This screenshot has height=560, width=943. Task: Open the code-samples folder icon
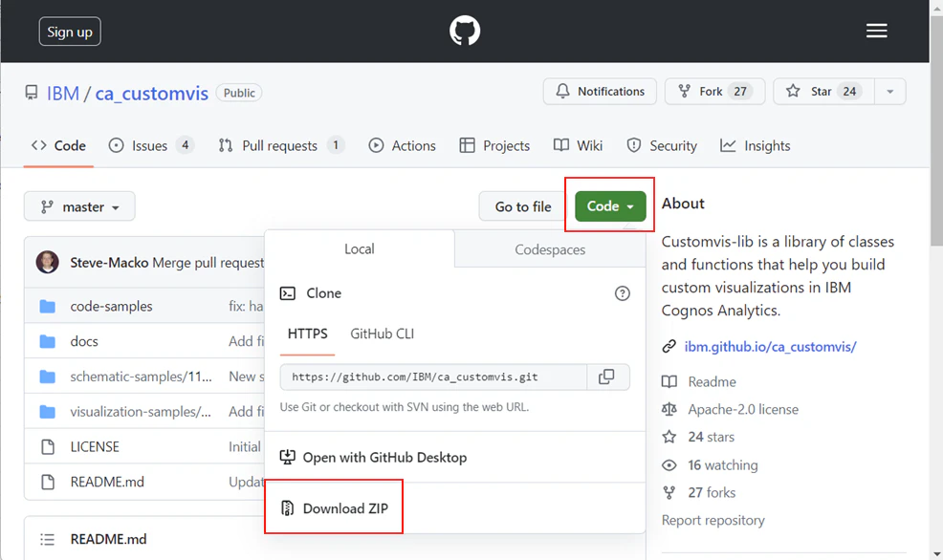click(48, 307)
